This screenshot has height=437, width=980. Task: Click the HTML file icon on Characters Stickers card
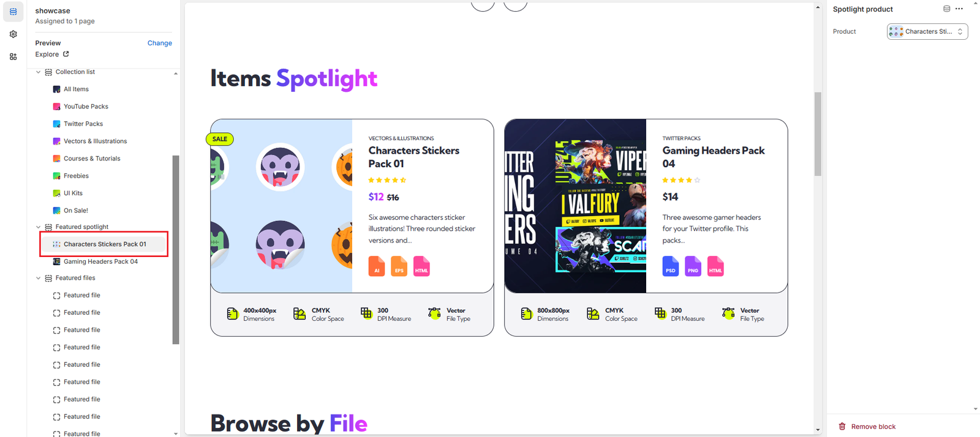(x=421, y=266)
